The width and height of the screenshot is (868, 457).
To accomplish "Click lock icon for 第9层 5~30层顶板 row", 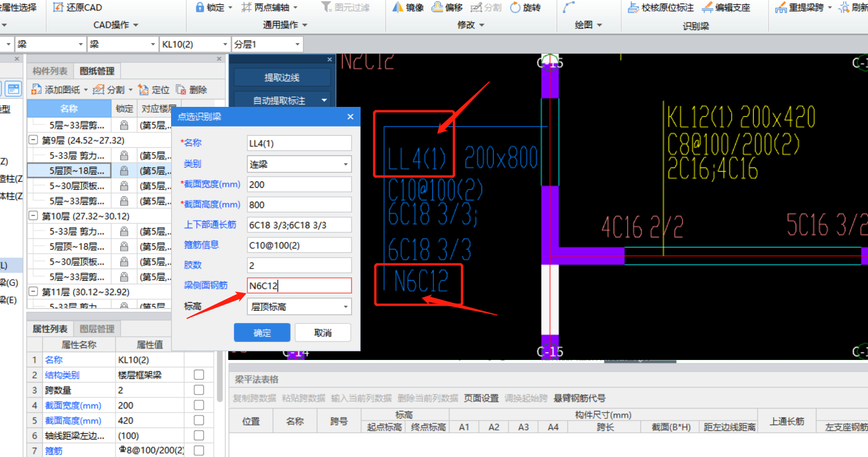I will click(x=124, y=186).
